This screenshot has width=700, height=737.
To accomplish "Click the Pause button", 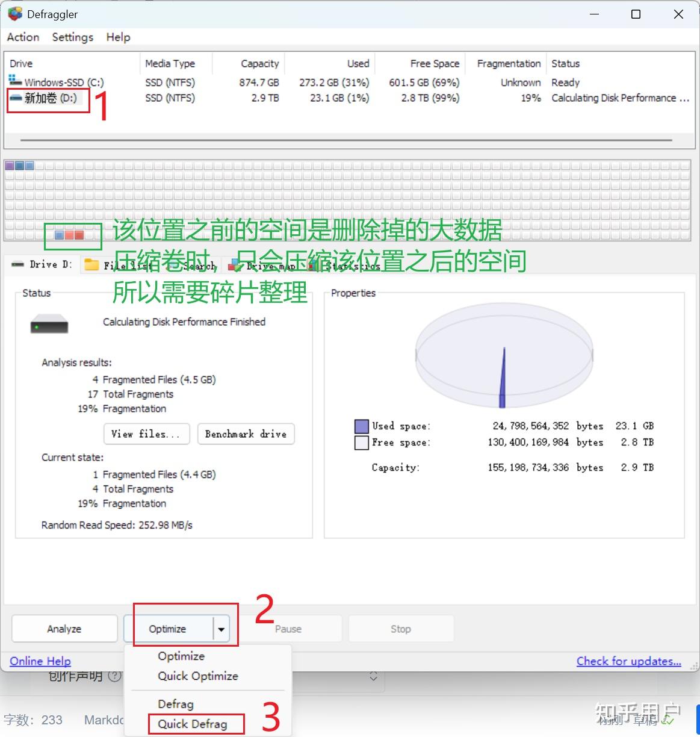I will (288, 629).
